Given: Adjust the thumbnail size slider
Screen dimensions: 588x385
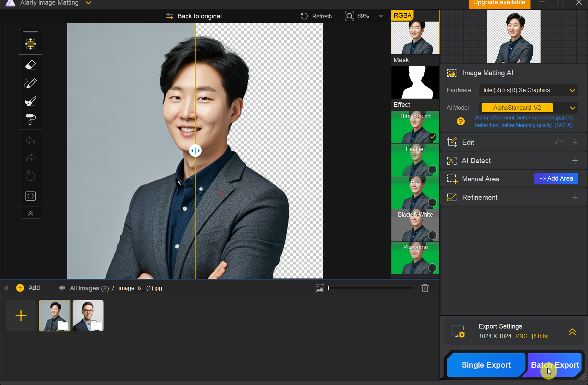Looking at the screenshot, I should 371,288.
